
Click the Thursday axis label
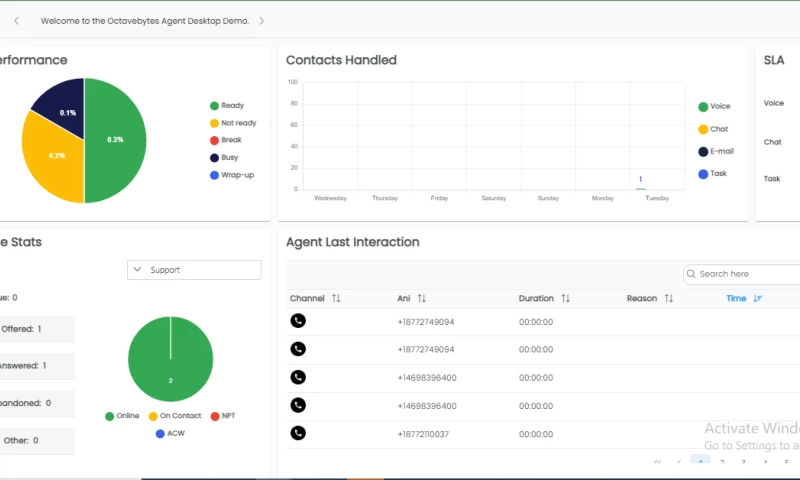(x=385, y=198)
